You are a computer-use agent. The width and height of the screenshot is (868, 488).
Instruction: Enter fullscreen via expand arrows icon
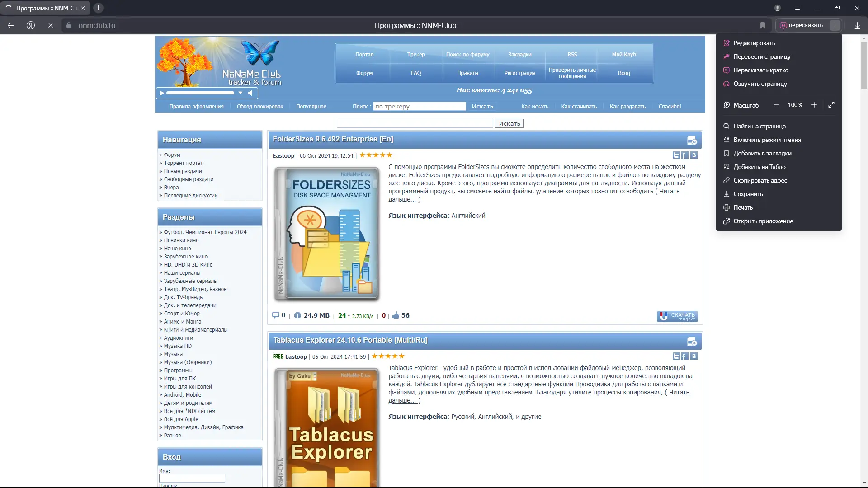(x=831, y=105)
